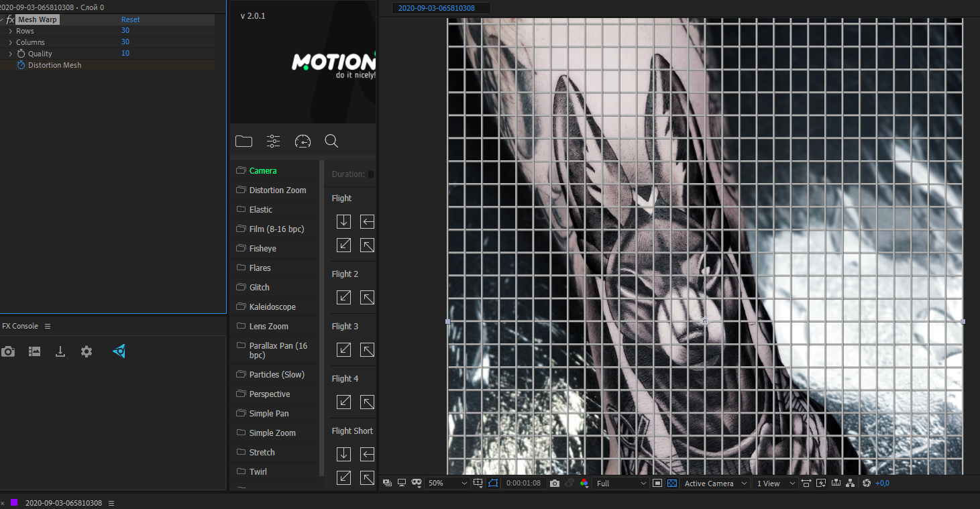Click the Motion speedometer icon
Screen dimensions: 980x509
click(x=303, y=141)
